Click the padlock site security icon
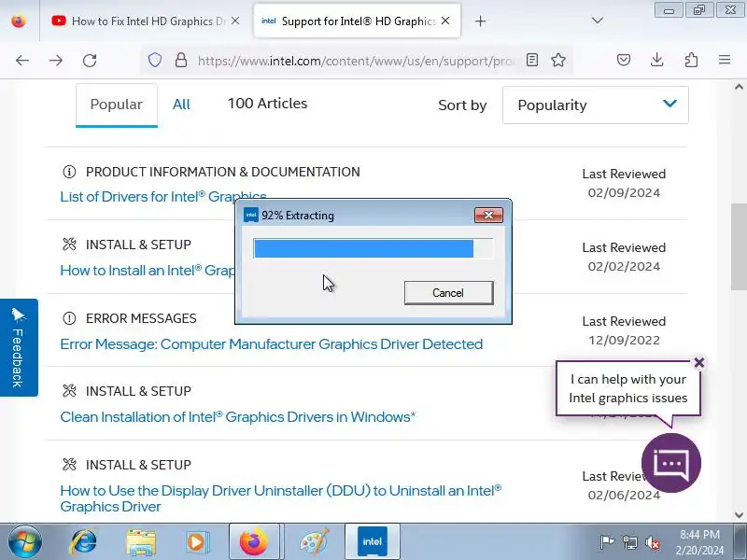Screen dimensions: 747x560 pos(181,60)
